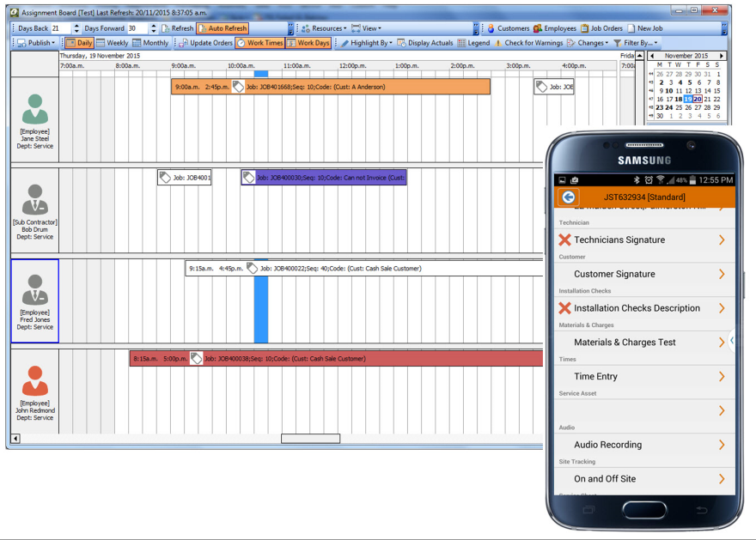
Task: Click the toolbar overflow arrow after New Job
Action: click(723, 28)
